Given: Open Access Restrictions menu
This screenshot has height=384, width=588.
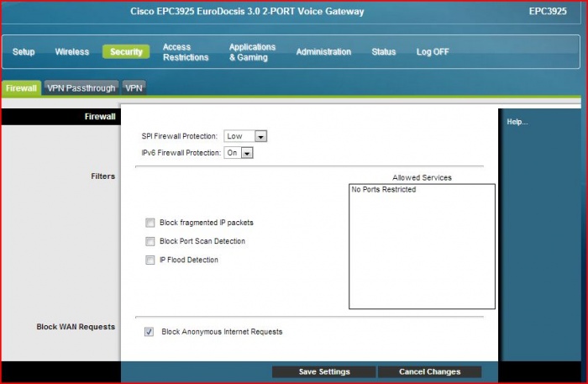Looking at the screenshot, I should tap(186, 52).
